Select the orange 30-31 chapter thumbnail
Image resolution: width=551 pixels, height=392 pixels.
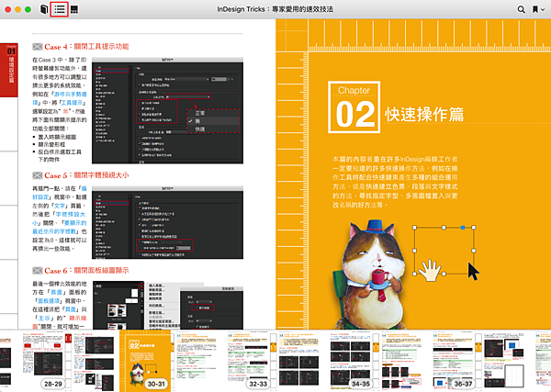tap(145, 361)
